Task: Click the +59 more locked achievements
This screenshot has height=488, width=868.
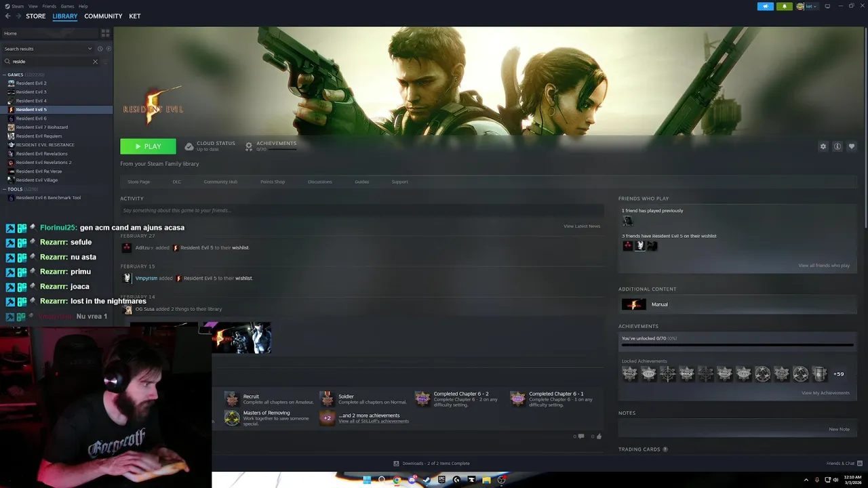Action: point(839,374)
